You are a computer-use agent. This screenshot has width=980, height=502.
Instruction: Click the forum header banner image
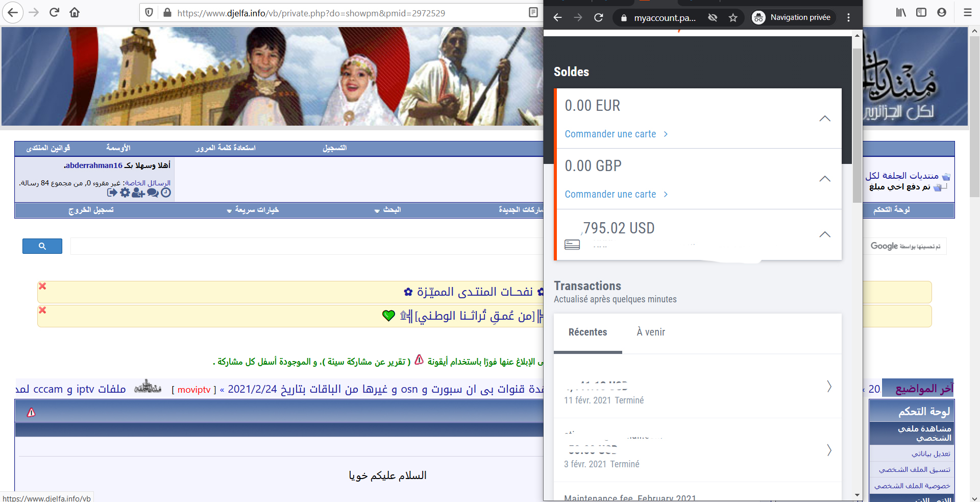[272, 76]
